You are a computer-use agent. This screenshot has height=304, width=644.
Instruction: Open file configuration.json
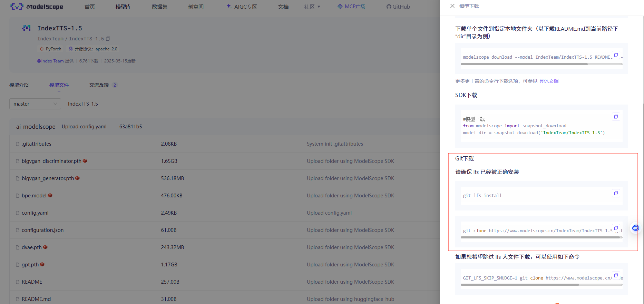[x=42, y=230]
